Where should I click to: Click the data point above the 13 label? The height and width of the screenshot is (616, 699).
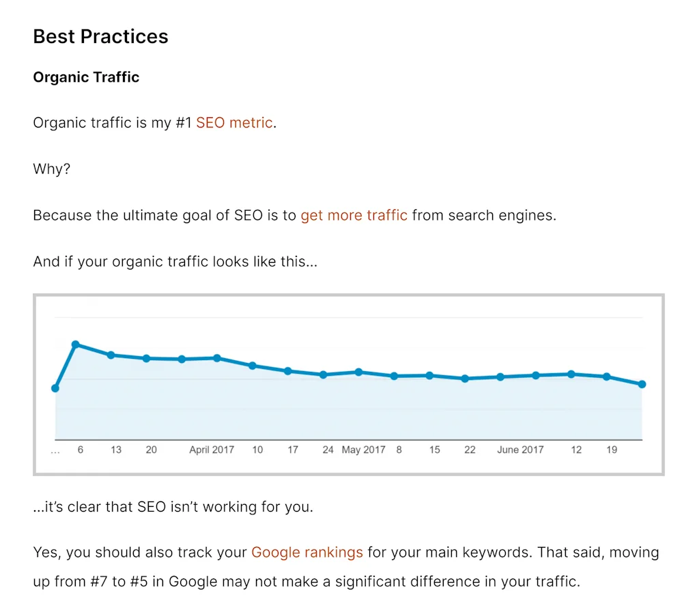pyautogui.click(x=111, y=355)
